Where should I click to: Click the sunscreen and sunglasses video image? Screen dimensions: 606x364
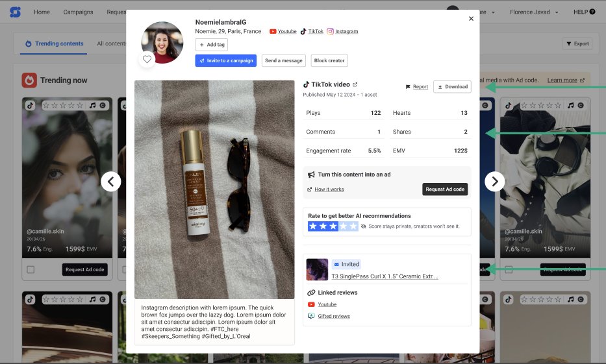(x=214, y=189)
